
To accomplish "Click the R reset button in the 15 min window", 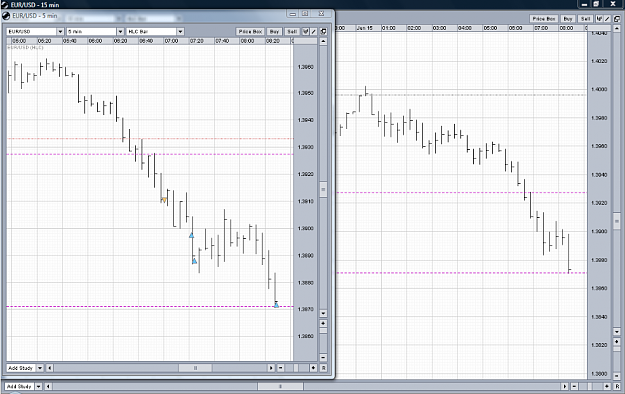I will coord(617,386).
